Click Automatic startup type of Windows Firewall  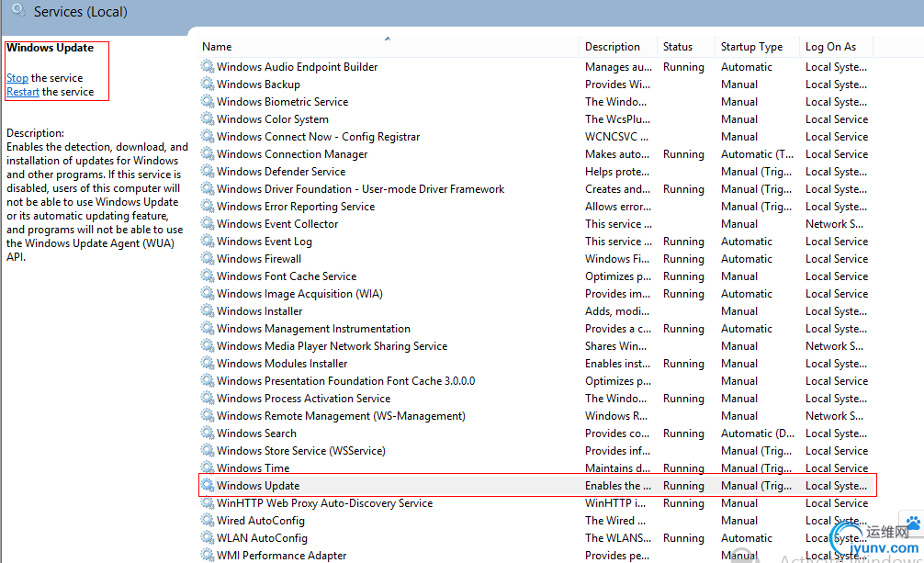746,259
